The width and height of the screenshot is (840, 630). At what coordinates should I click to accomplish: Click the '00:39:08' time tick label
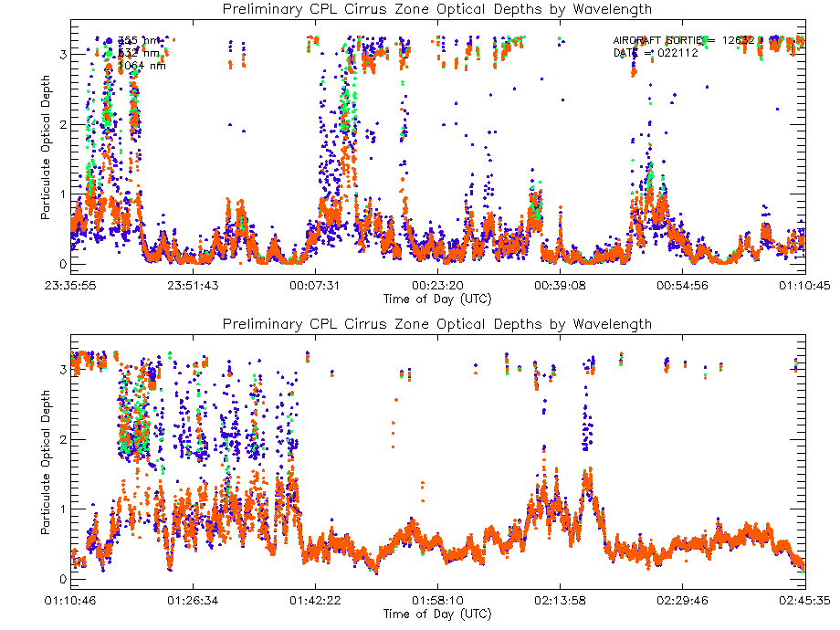560,286
